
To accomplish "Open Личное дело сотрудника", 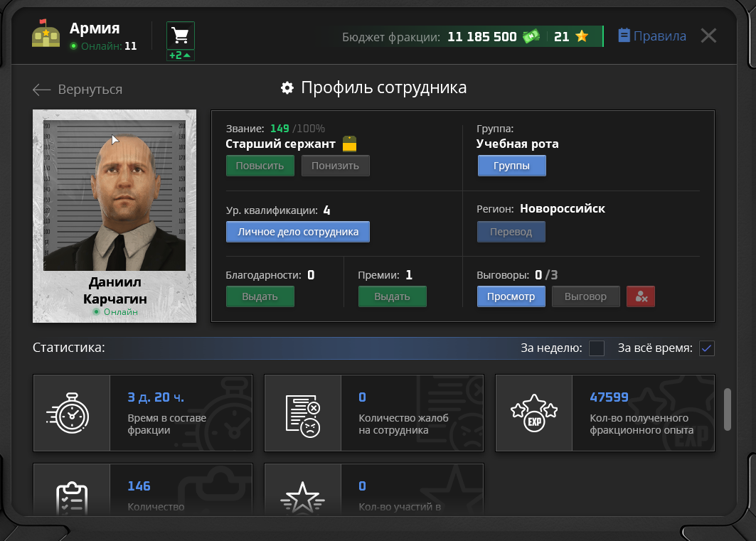I will pos(298,232).
